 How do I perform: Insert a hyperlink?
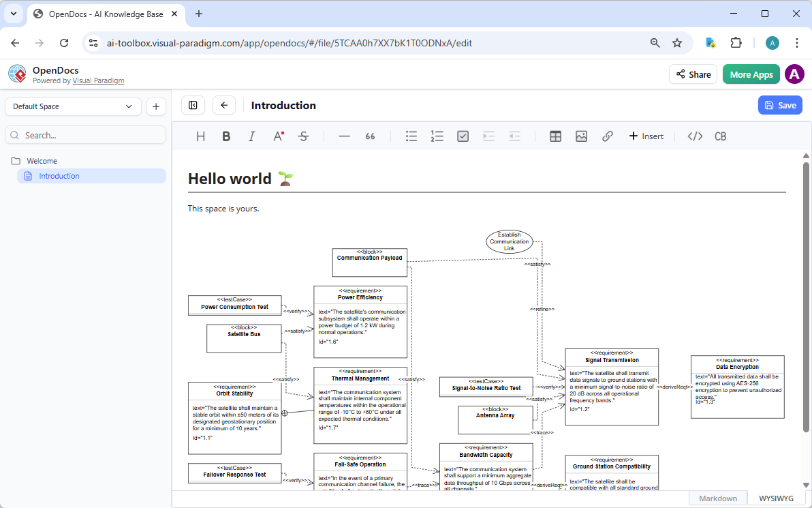607,136
